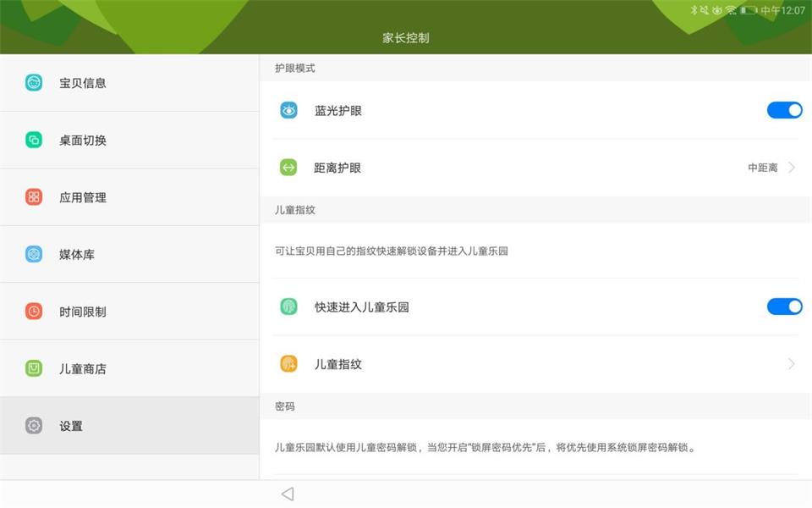The height and width of the screenshot is (508, 812).
Task: Switch to 桌面切换 menu item
Action: tap(129, 140)
